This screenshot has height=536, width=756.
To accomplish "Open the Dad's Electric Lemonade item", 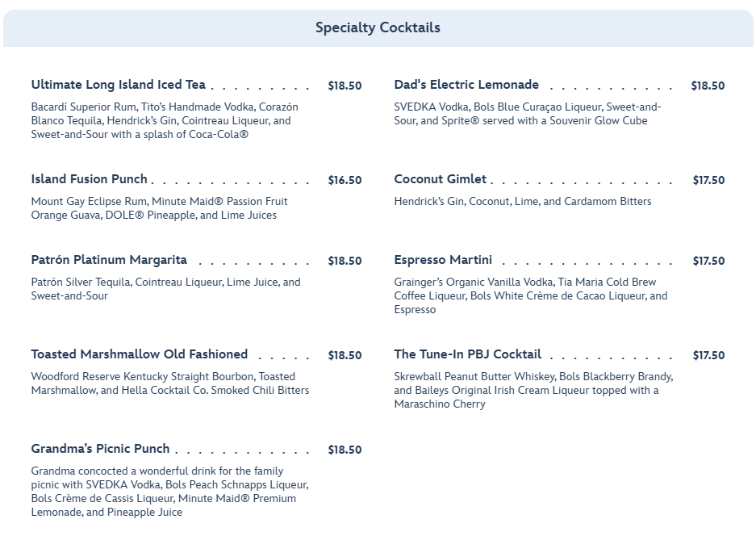I will (x=466, y=85).
